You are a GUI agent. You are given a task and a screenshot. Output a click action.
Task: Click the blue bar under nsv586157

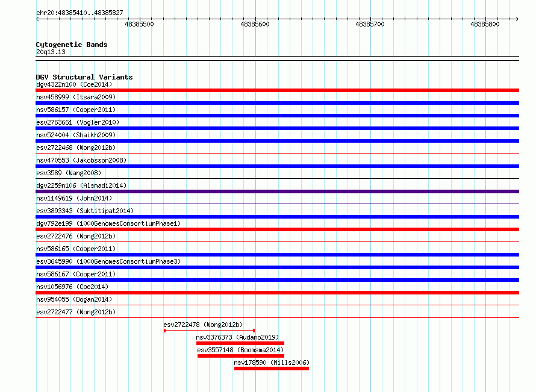[x=277, y=116]
